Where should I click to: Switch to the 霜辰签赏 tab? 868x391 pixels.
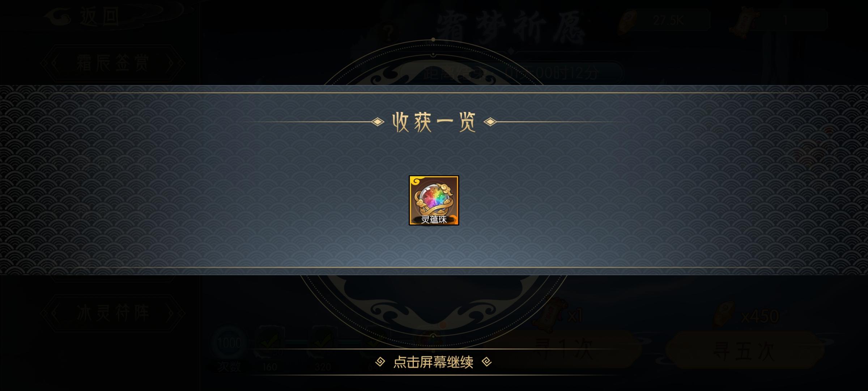[x=113, y=63]
